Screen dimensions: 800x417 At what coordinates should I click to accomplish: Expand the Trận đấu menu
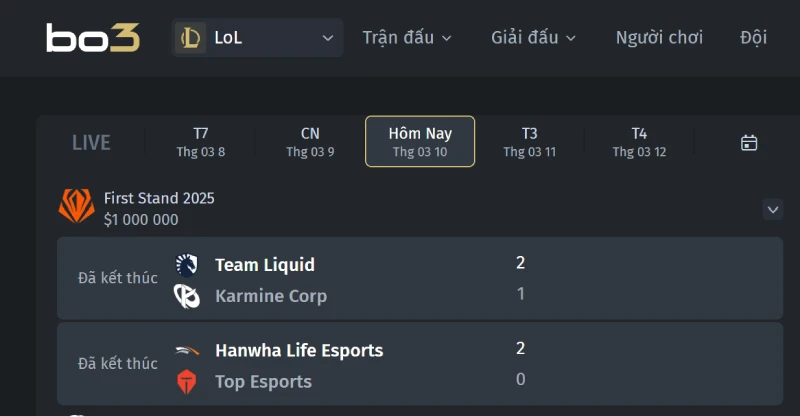[407, 38]
